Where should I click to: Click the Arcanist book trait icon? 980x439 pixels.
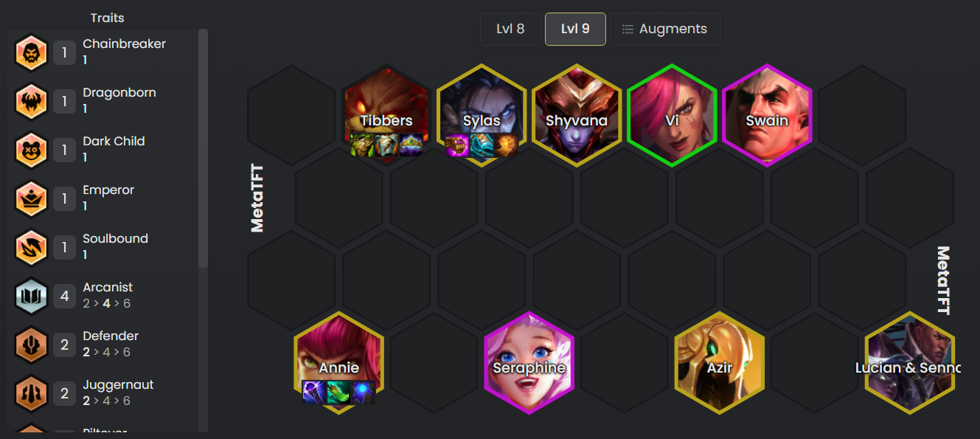31,297
